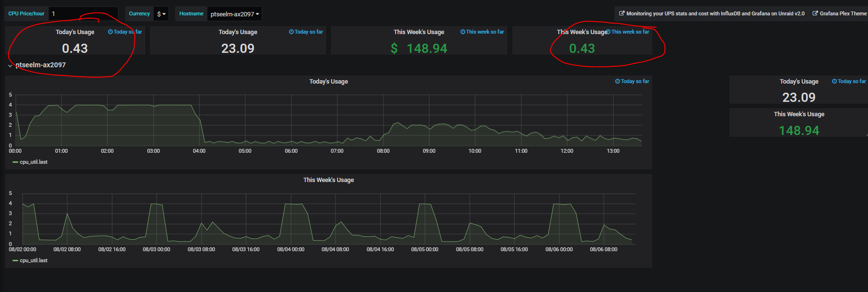Click the 23.09 value in top row
Viewport: 868px width, 292px height.
(x=238, y=49)
